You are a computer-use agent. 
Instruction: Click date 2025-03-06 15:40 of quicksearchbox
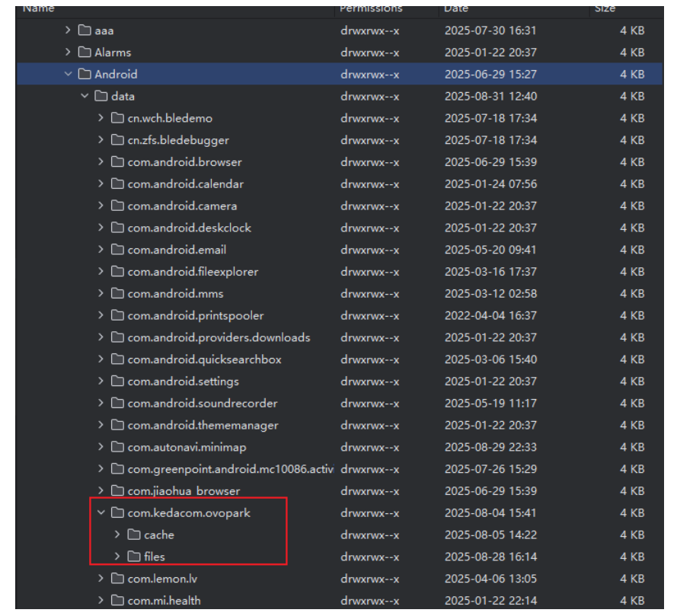[490, 359]
